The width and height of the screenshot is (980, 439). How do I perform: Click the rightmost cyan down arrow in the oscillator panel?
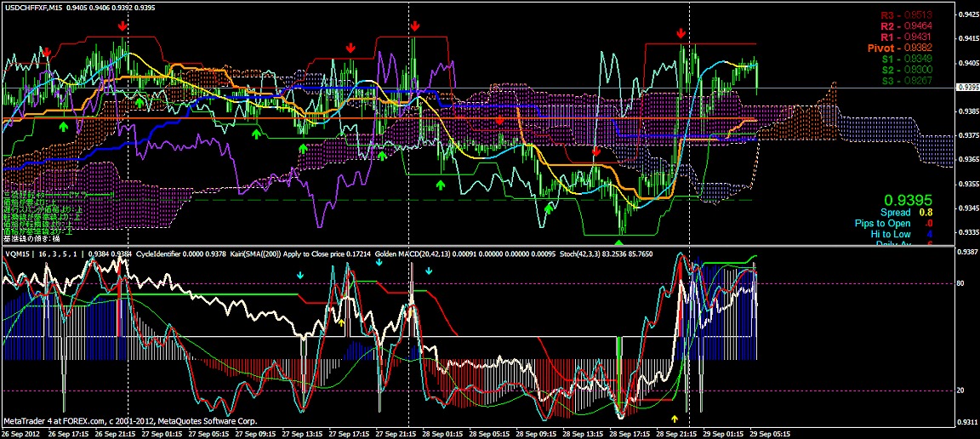coord(429,271)
